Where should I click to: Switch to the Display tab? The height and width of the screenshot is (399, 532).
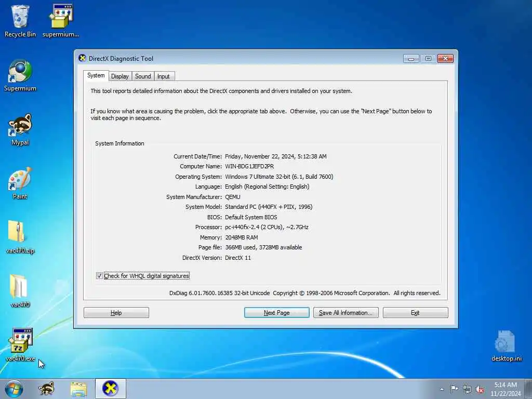click(x=120, y=76)
